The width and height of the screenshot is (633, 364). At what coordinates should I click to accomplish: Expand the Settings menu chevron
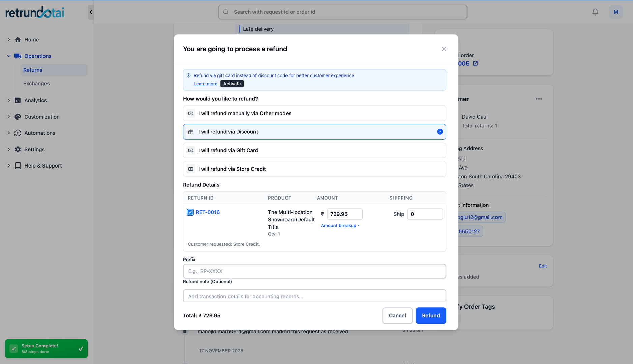point(9,149)
